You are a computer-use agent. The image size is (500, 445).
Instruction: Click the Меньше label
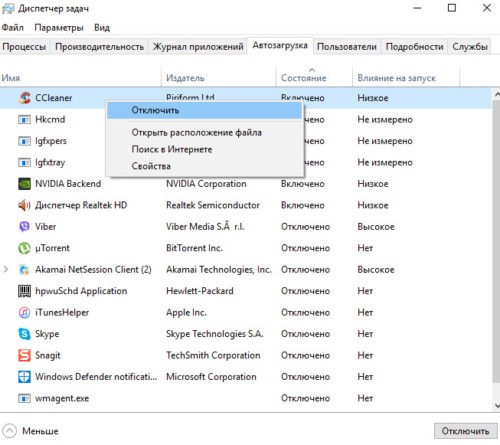click(40, 431)
